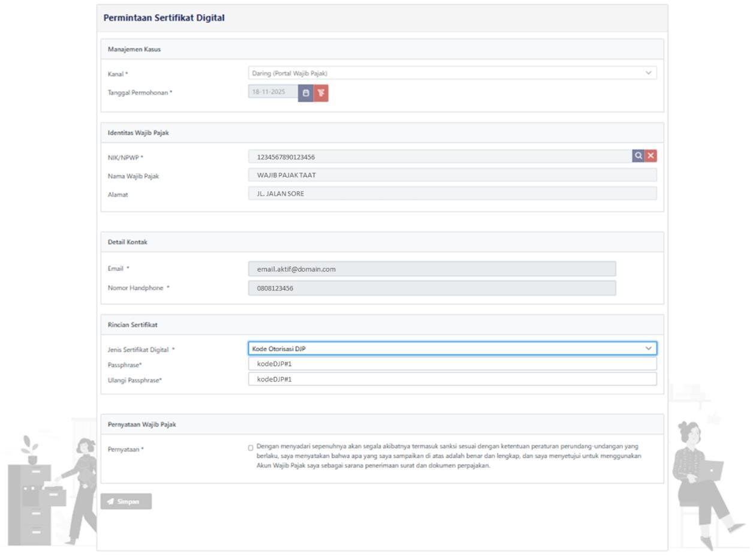Click the Nomor Handphone field
756x560 pixels.
pyautogui.click(x=432, y=288)
